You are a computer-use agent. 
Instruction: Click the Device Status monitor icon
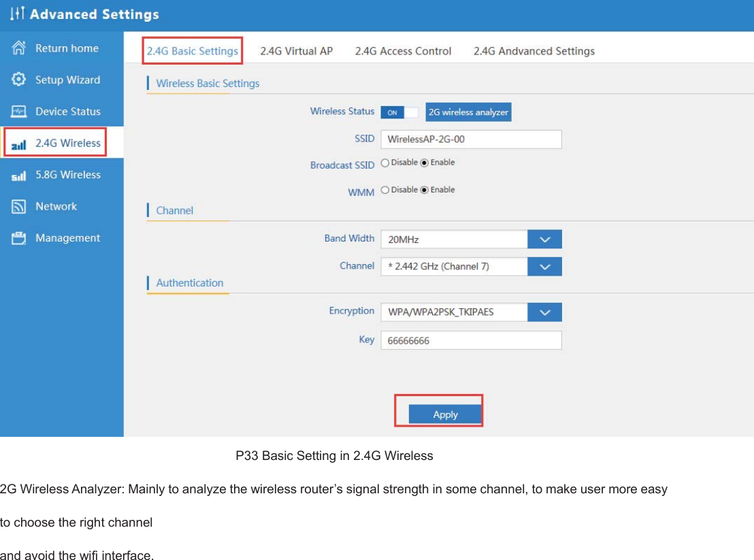point(19,112)
